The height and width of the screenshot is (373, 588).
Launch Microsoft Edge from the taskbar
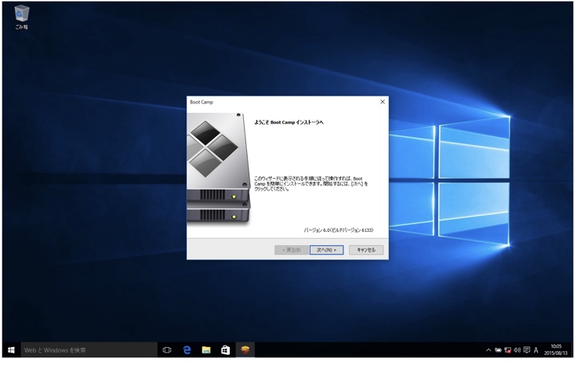(187, 350)
